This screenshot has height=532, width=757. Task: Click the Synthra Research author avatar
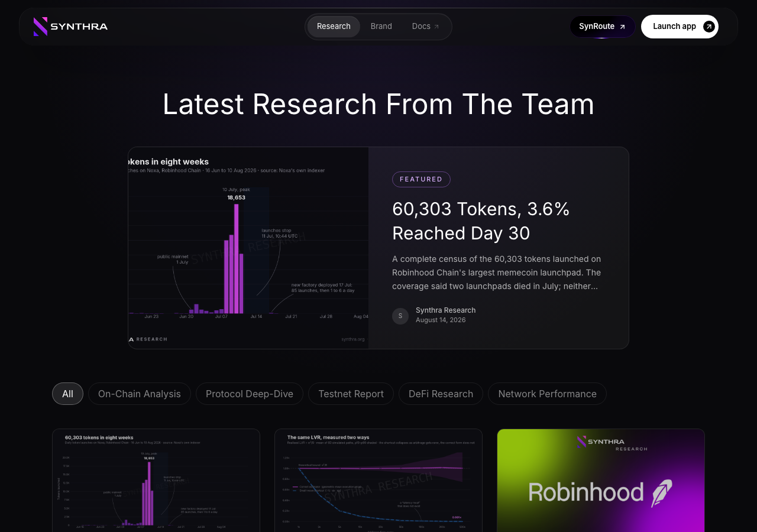click(400, 316)
